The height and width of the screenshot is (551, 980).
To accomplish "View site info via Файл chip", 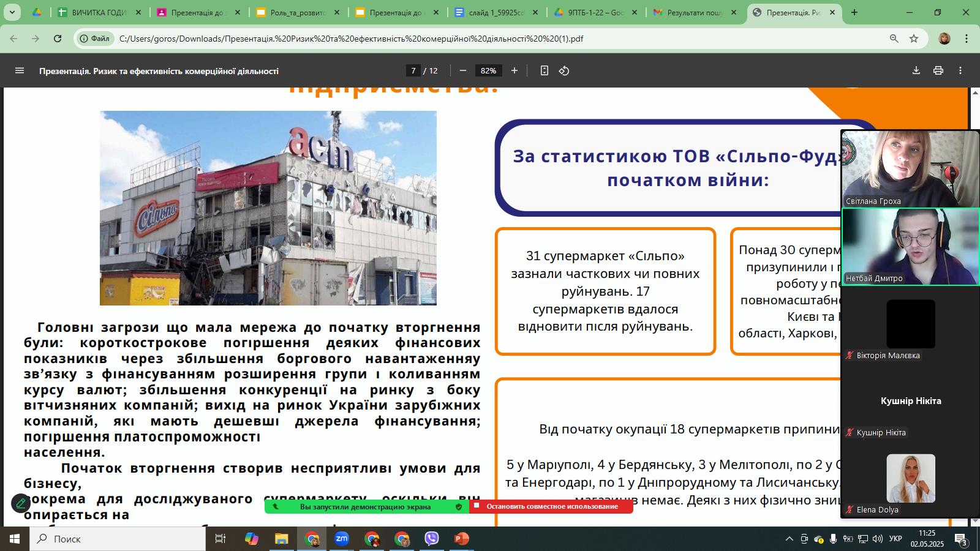I will click(x=96, y=39).
